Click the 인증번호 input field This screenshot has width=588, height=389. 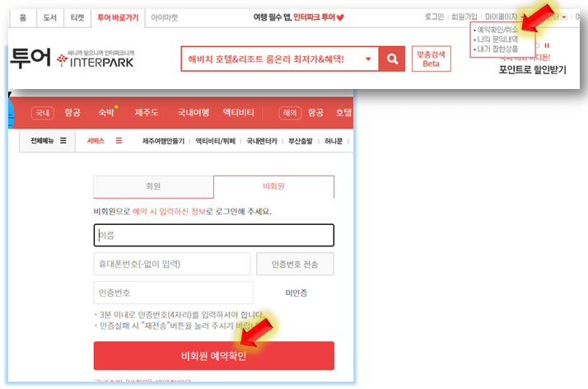[173, 293]
